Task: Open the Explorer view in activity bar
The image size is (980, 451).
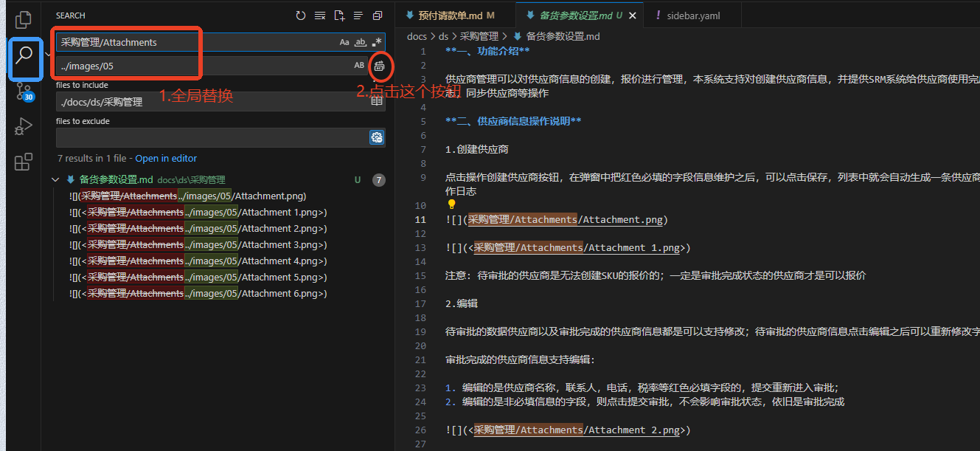Action: click(24, 20)
